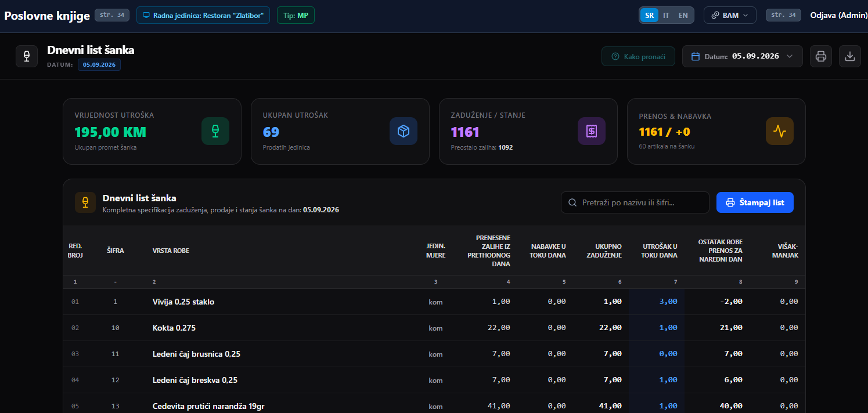This screenshot has height=413, width=868.
Task: Click calendar icon in Datum selector
Action: tap(696, 56)
